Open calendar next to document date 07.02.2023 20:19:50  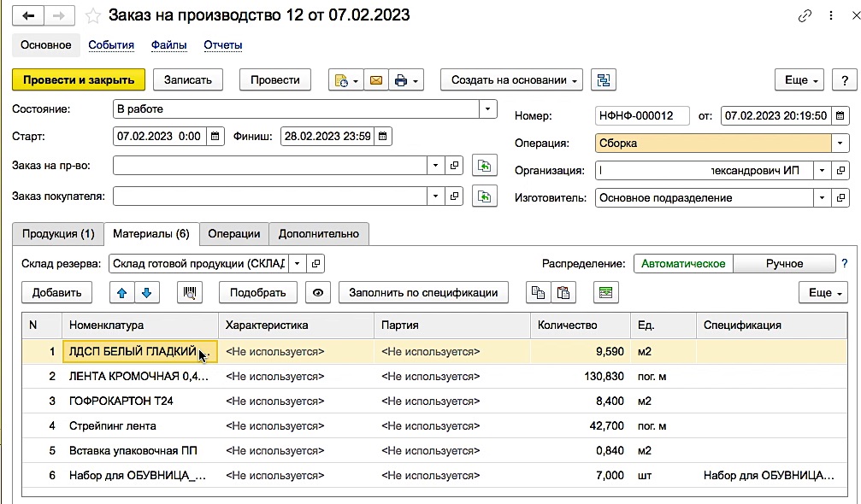pyautogui.click(x=840, y=115)
